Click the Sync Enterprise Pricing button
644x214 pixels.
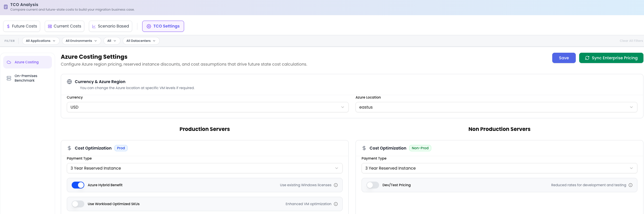pos(611,58)
